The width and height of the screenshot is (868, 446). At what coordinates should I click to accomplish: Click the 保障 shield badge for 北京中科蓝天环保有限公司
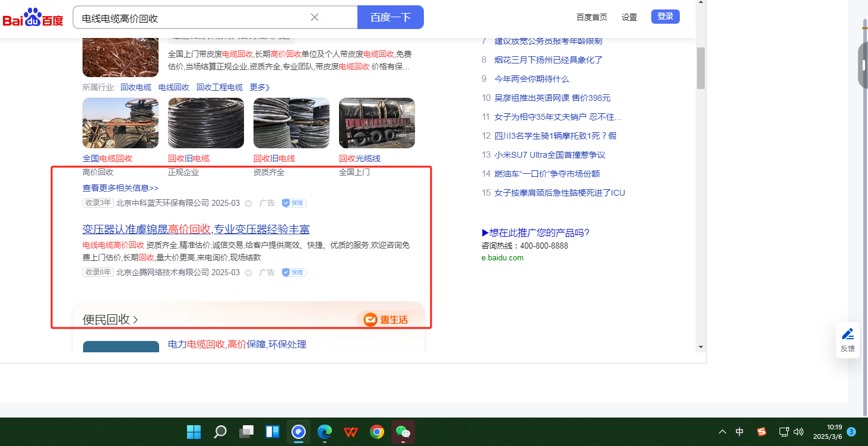(294, 203)
